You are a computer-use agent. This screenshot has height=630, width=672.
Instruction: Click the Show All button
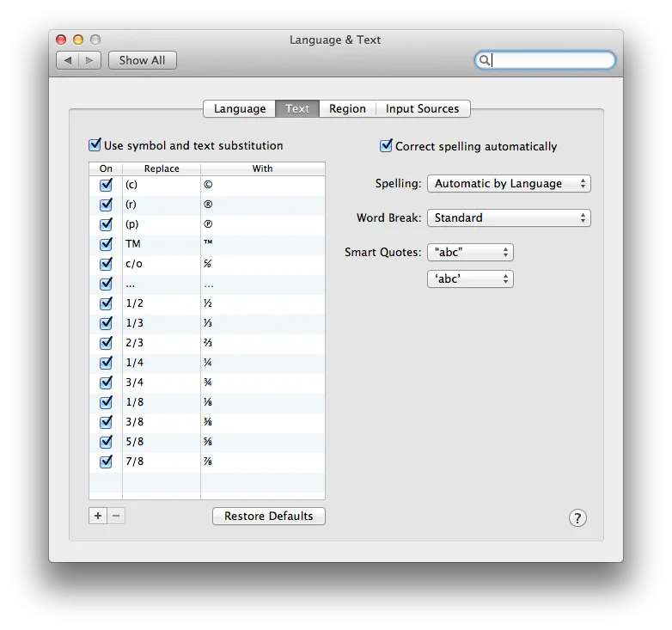tap(143, 60)
